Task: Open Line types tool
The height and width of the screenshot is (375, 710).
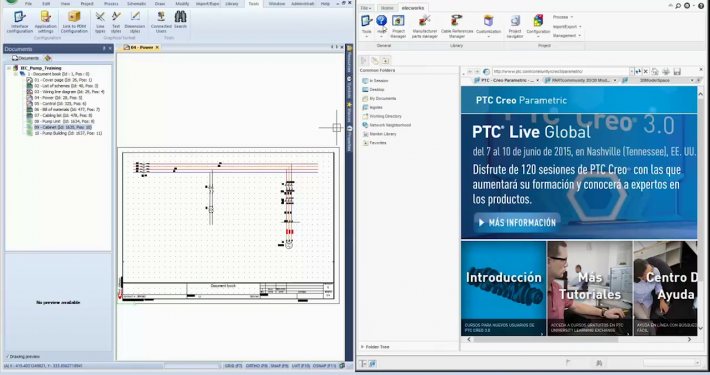Action: click(100, 22)
